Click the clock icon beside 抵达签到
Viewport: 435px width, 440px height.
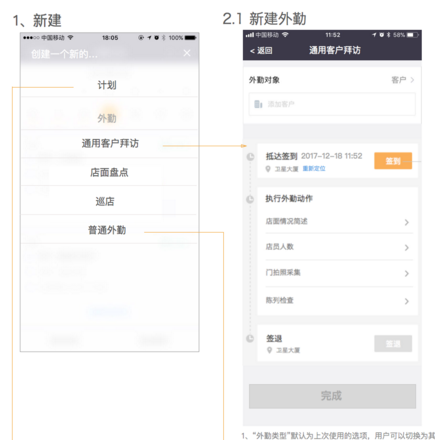pos(250,157)
